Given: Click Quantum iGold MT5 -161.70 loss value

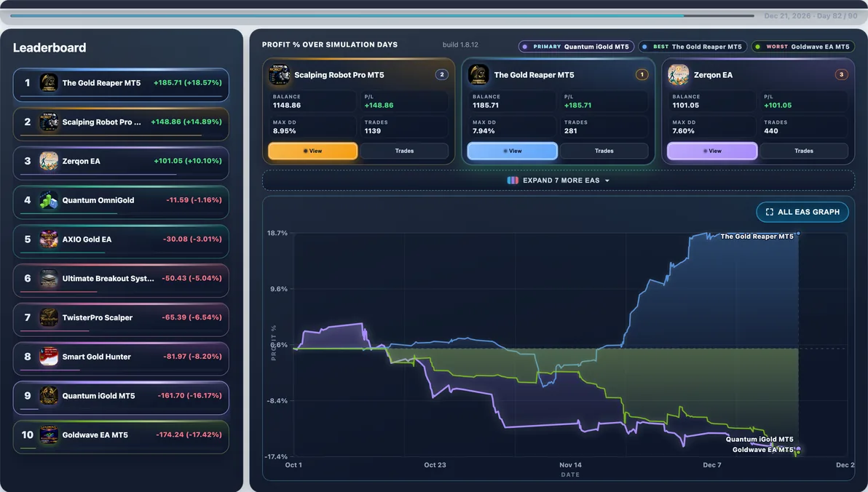Looking at the screenshot, I should pyautogui.click(x=190, y=396).
